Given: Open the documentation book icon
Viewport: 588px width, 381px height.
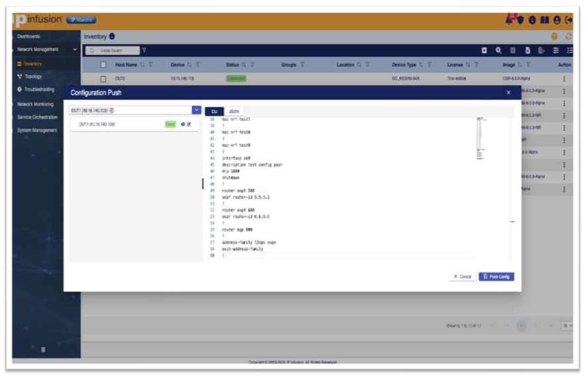Looking at the screenshot, I should (544, 20).
